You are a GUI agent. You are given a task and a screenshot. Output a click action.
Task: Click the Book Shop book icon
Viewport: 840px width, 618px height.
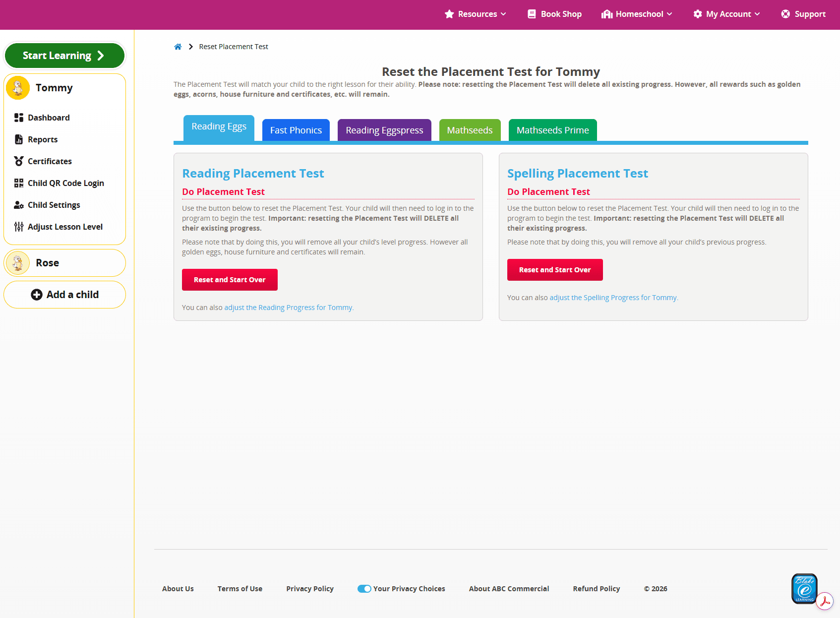[532, 14]
